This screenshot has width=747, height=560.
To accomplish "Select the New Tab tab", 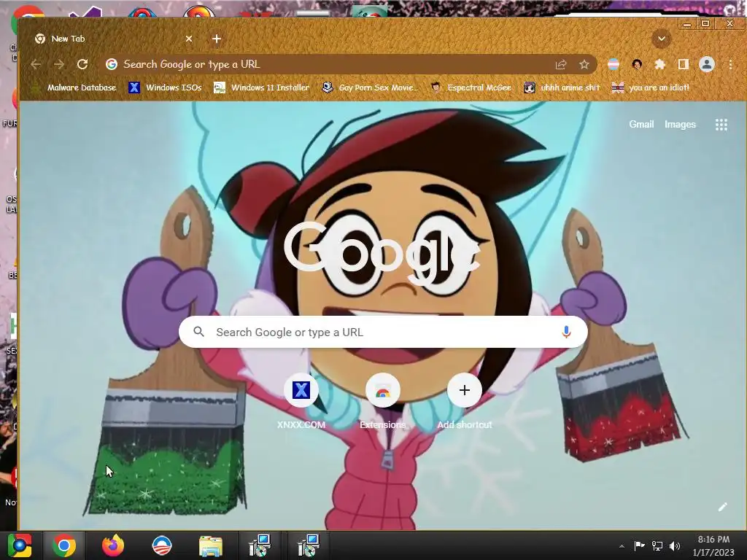I will (113, 39).
